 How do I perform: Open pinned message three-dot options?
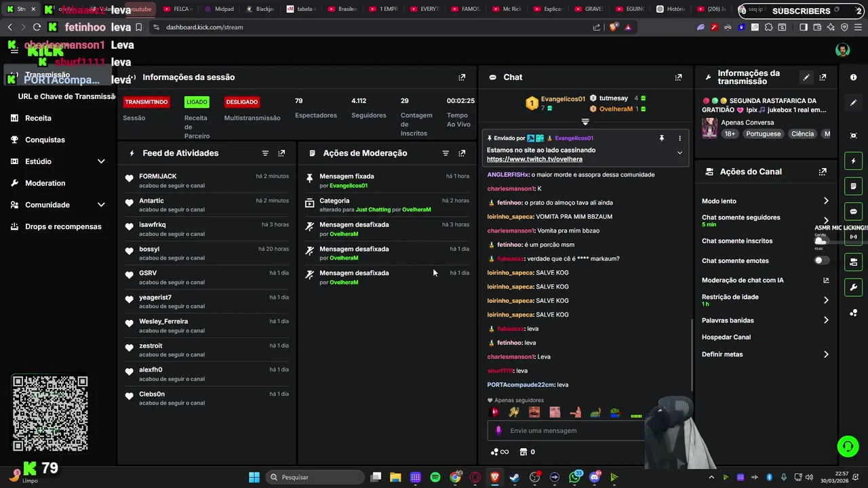click(x=679, y=138)
